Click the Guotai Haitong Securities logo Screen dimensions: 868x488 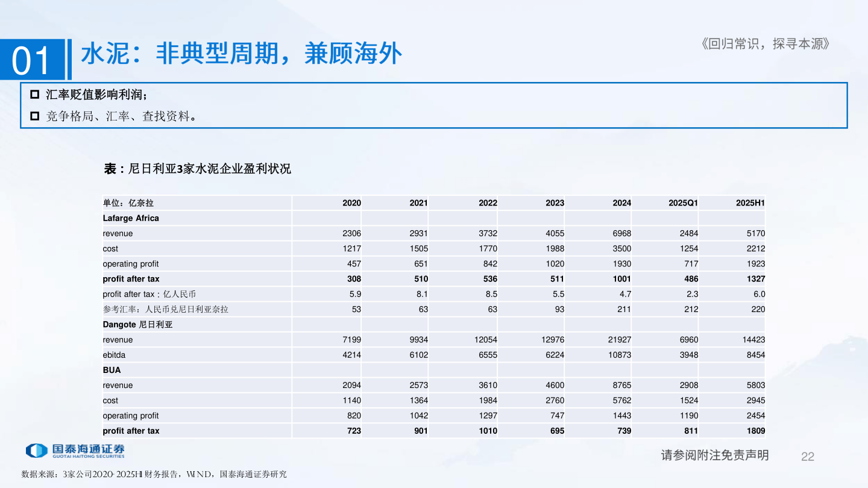click(x=75, y=451)
